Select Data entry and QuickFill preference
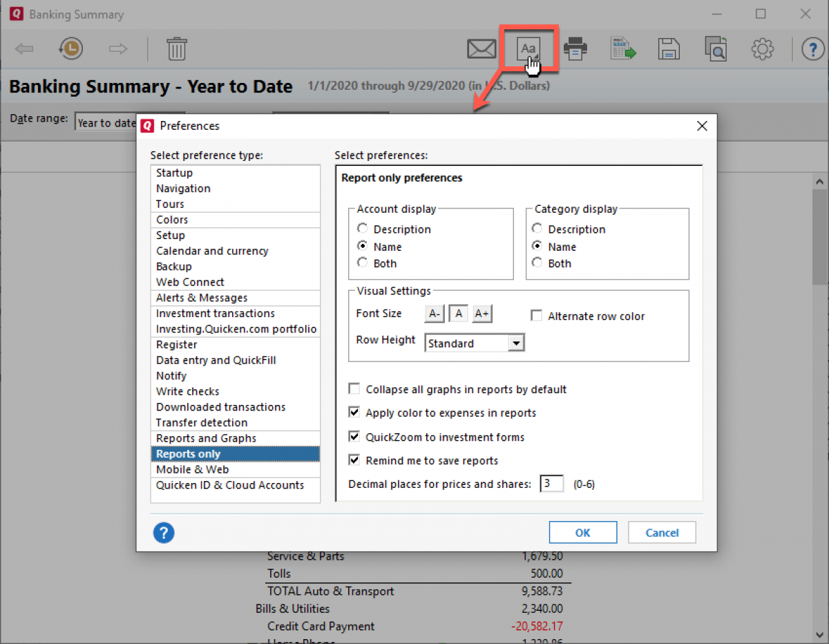The width and height of the screenshot is (829, 644). point(235,360)
